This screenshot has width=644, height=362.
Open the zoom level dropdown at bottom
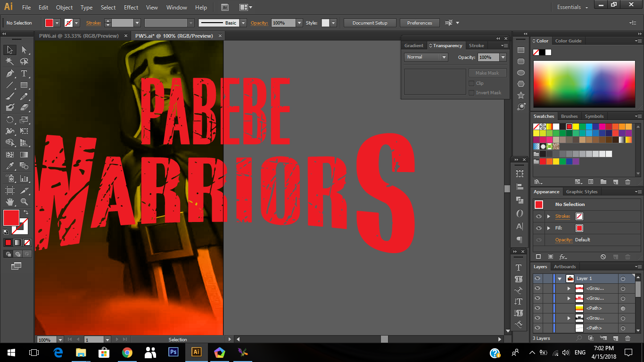(x=60, y=339)
